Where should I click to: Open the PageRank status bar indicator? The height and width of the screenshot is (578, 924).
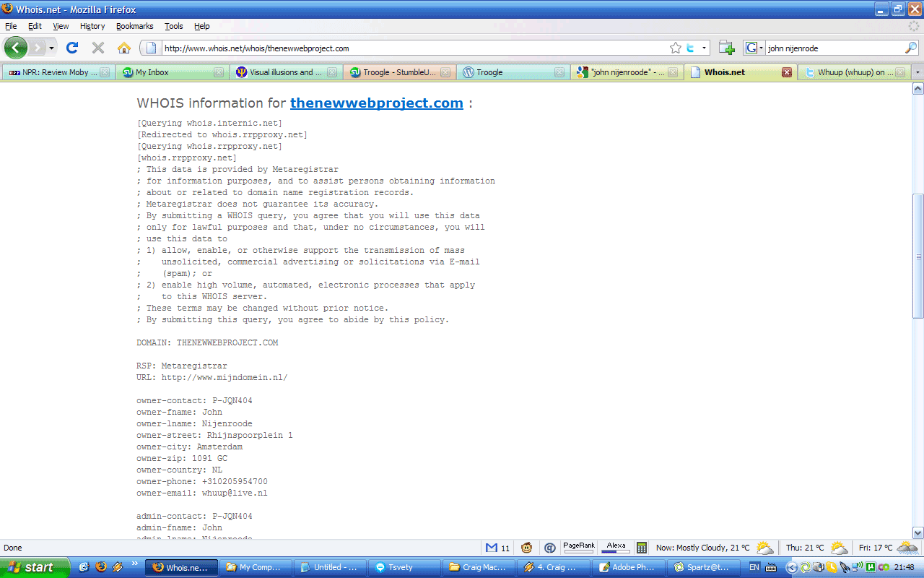coord(578,548)
